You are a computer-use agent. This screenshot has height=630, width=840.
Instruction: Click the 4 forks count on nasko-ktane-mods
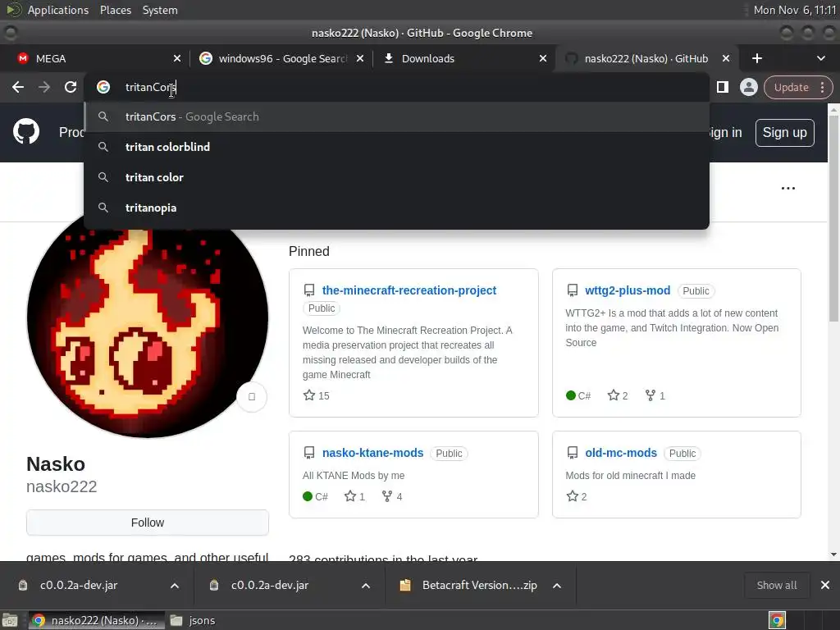[x=392, y=496]
